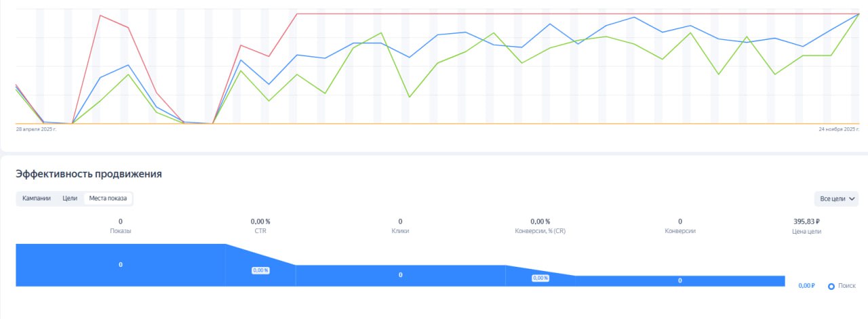868x319 pixels.
Task: Click the Клики metric label
Action: (400, 231)
